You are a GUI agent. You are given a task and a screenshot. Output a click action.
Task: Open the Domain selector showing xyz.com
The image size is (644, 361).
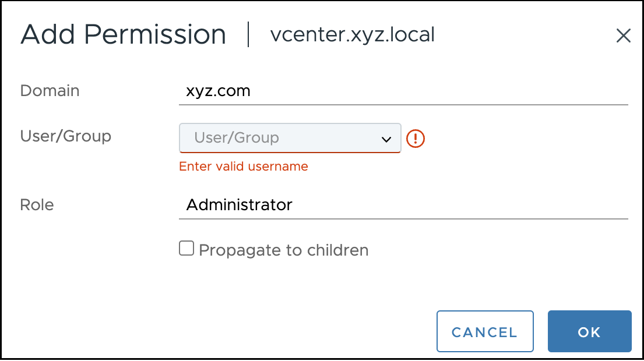click(402, 91)
